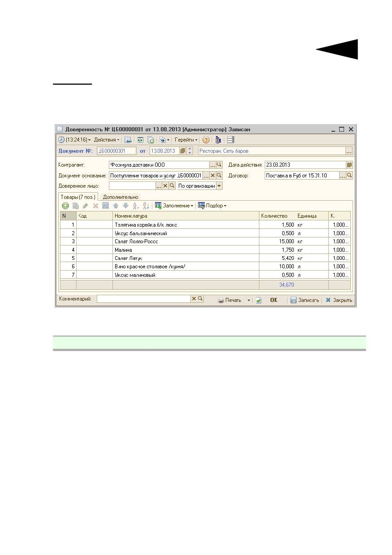Click the post document icon before OK
This screenshot has height=555, width=392.
click(x=258, y=300)
